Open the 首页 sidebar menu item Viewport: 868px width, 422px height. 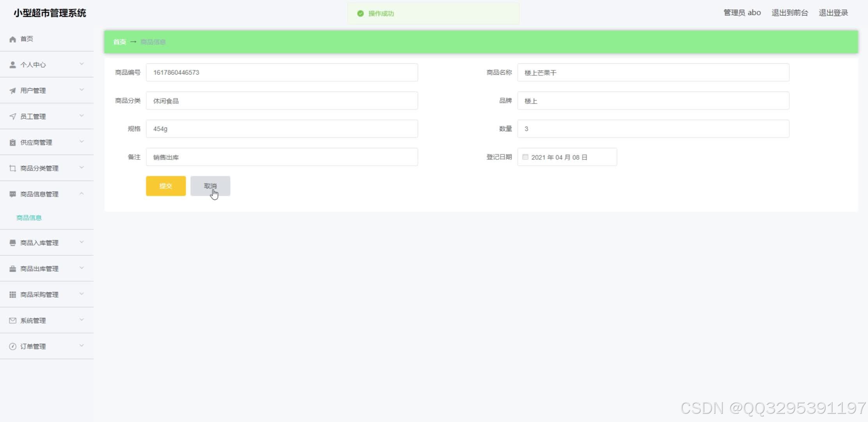pos(47,39)
